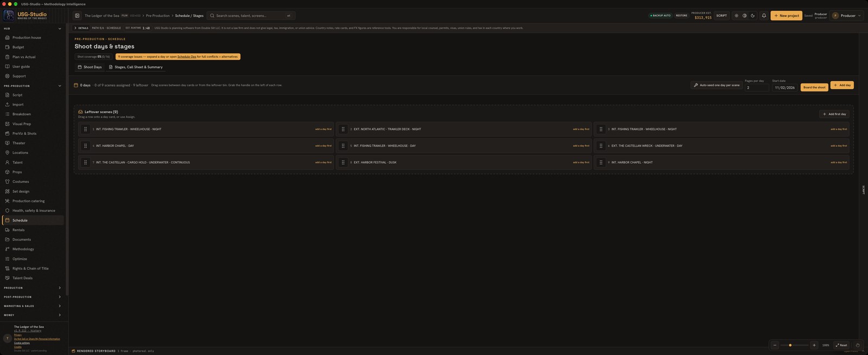Click the Board the shoot button

click(814, 87)
